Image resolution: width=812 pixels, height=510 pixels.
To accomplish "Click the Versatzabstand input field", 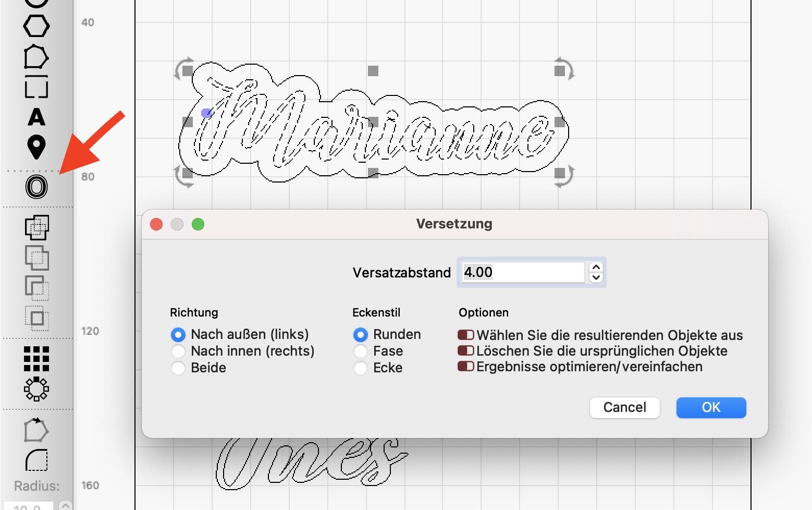I will [x=523, y=272].
